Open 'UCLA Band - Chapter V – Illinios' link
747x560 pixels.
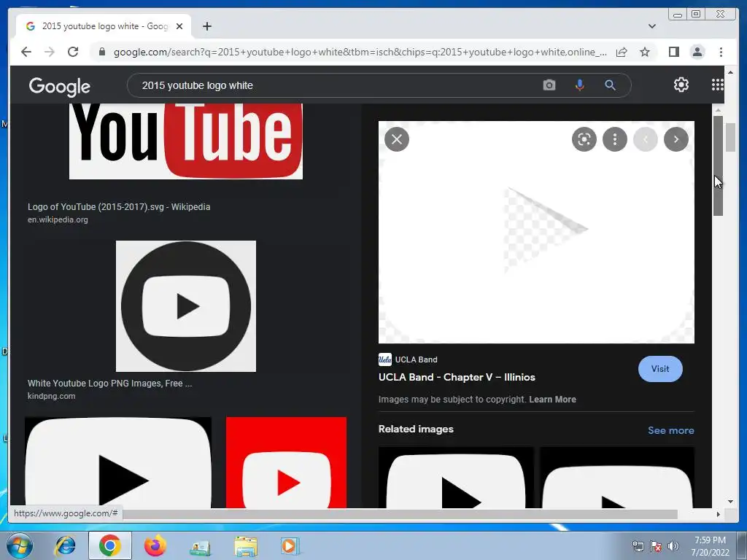[457, 377]
